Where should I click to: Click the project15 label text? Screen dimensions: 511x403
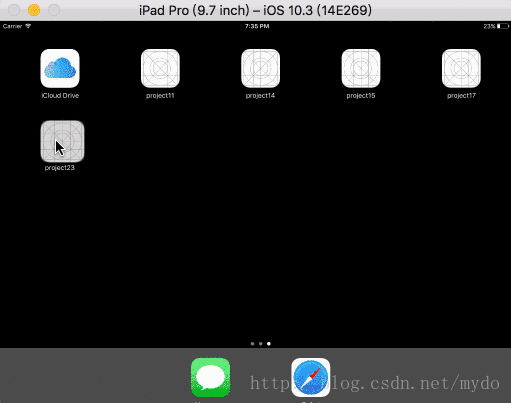click(x=361, y=96)
